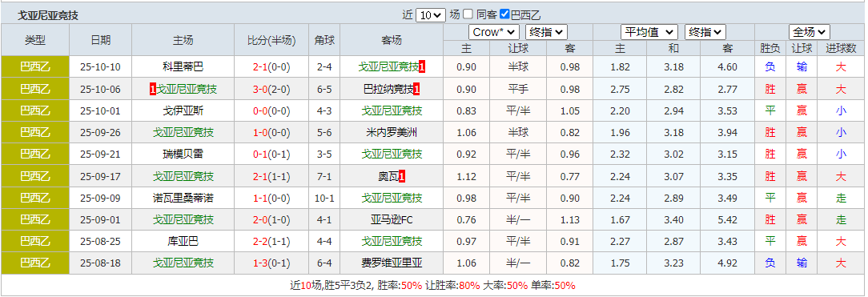The image size is (868, 297).
Task: Click the 1-3(0-1) score
Action: (x=271, y=263)
